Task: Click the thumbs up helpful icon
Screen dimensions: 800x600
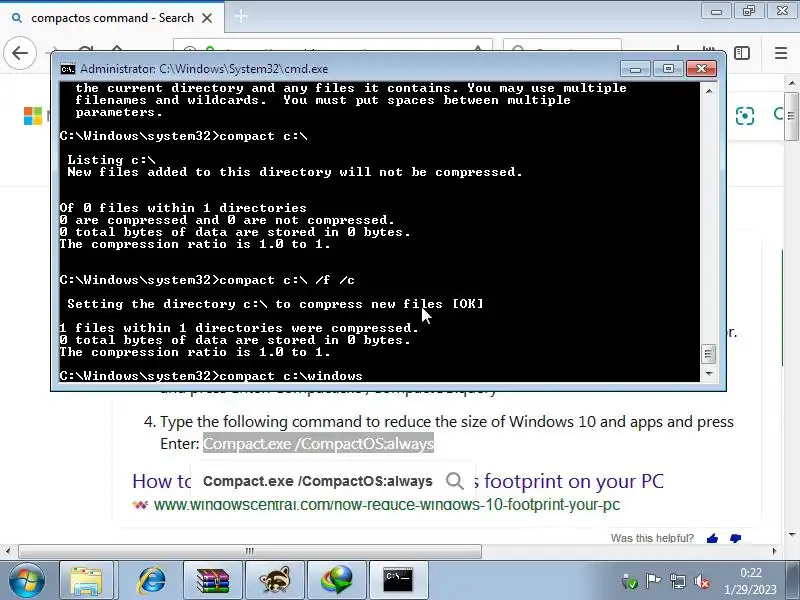Action: tap(713, 538)
